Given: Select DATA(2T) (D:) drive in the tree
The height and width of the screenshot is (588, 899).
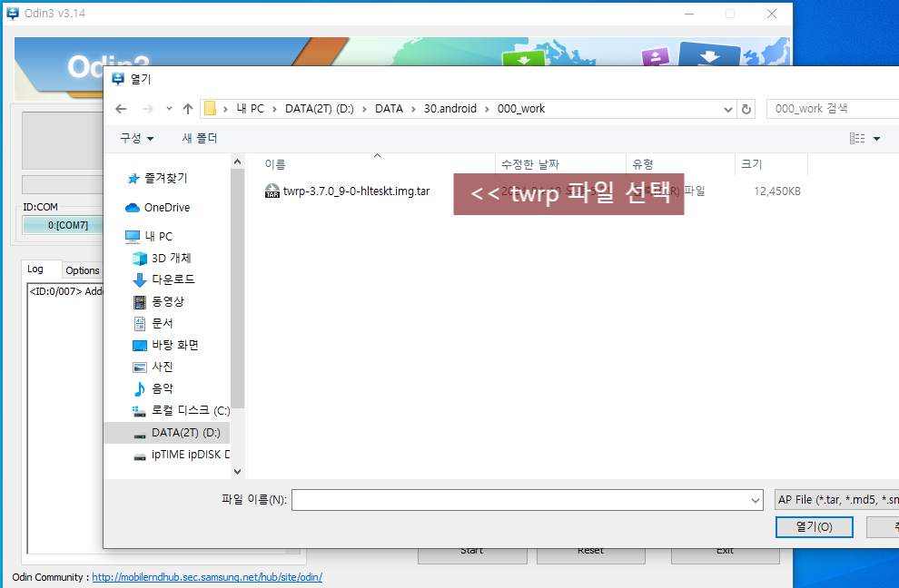Looking at the screenshot, I should [x=186, y=433].
